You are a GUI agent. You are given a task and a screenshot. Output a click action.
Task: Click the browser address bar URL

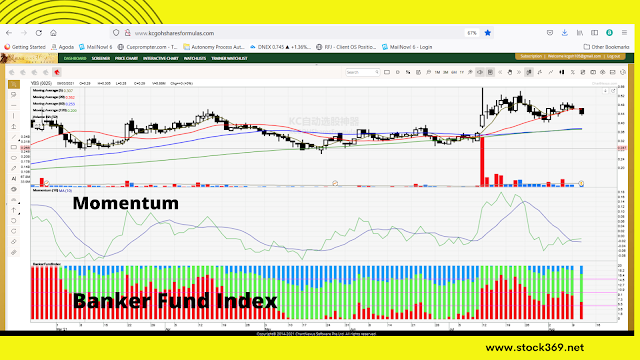(174, 33)
